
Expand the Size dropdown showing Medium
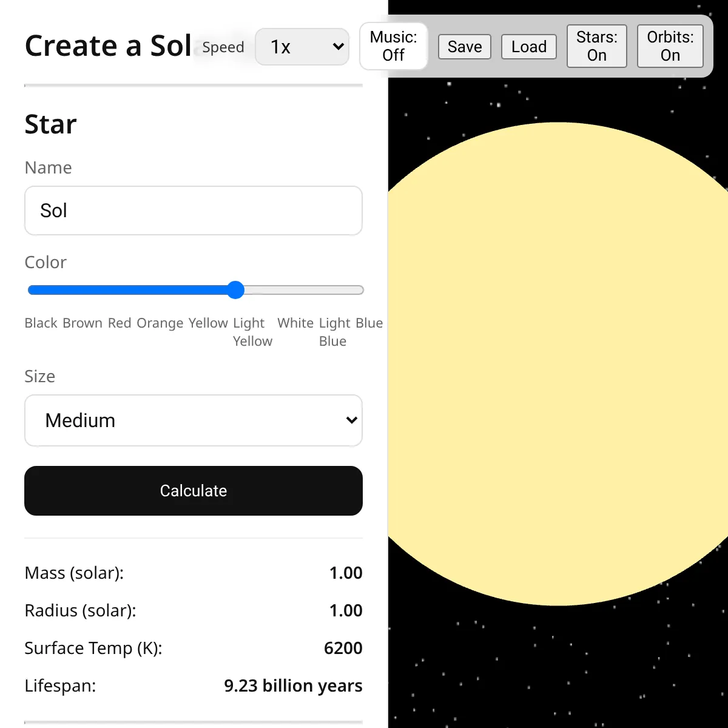pyautogui.click(x=194, y=420)
